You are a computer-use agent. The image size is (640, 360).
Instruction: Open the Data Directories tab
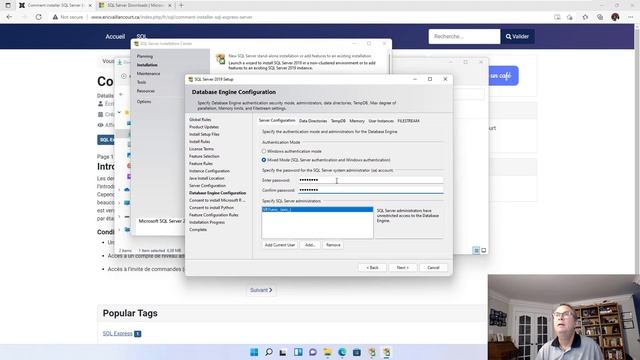pos(313,121)
